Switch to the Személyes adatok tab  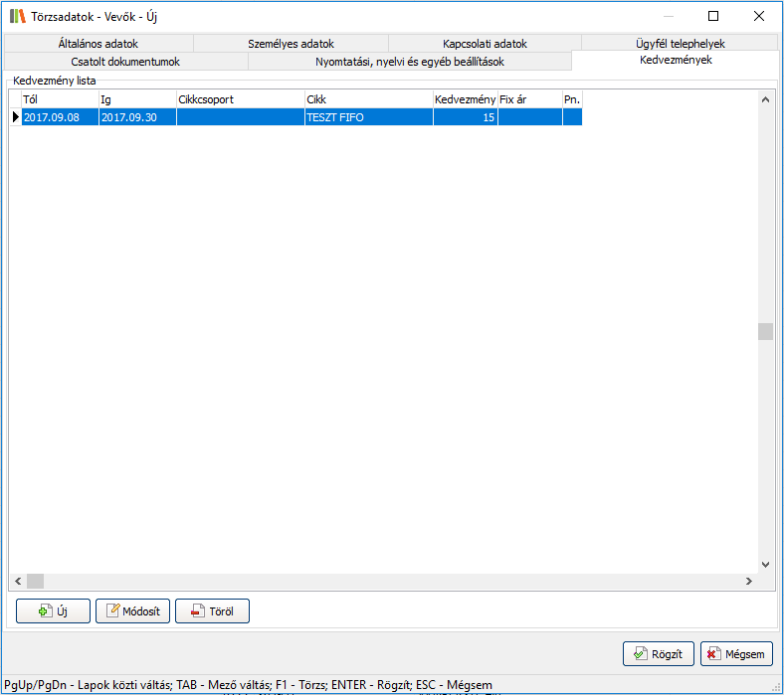(291, 44)
